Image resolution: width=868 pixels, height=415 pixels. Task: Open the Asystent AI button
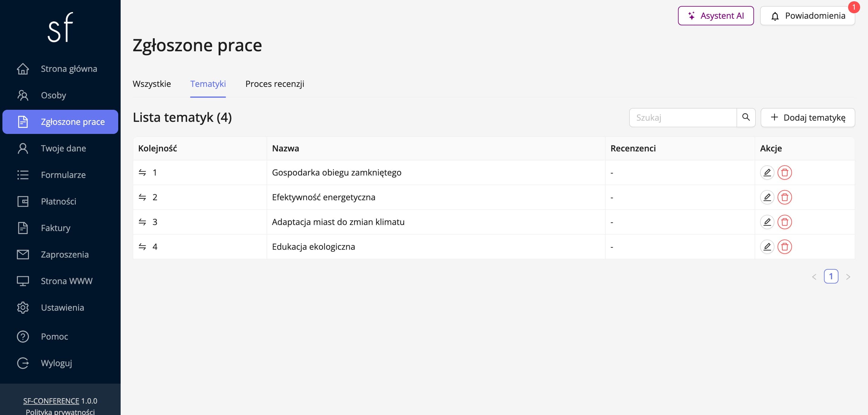tap(716, 15)
